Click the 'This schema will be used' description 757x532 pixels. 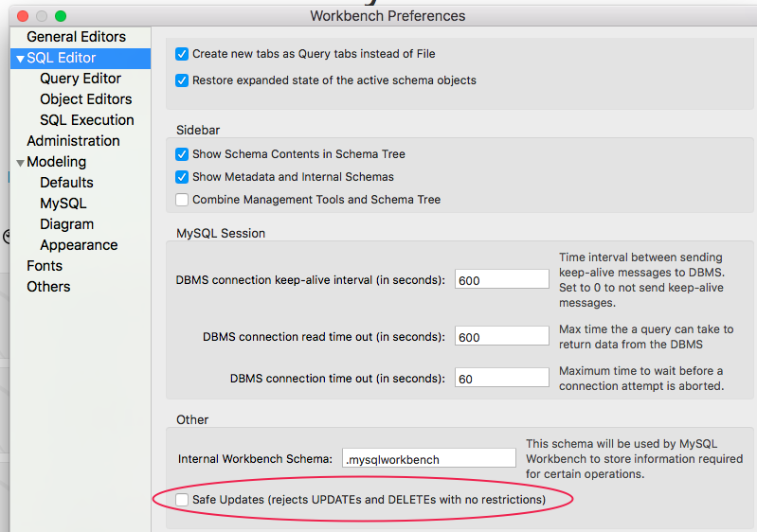pyautogui.click(x=635, y=459)
